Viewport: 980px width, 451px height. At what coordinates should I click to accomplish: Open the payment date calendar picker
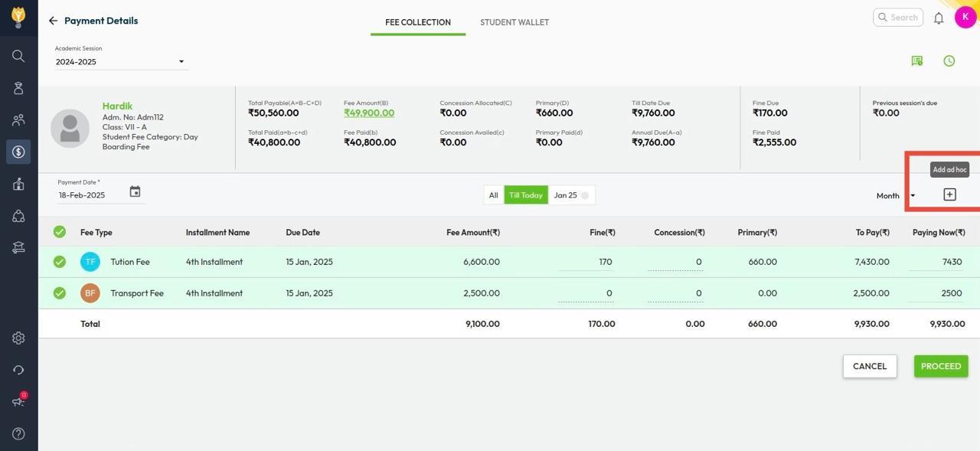point(135,191)
